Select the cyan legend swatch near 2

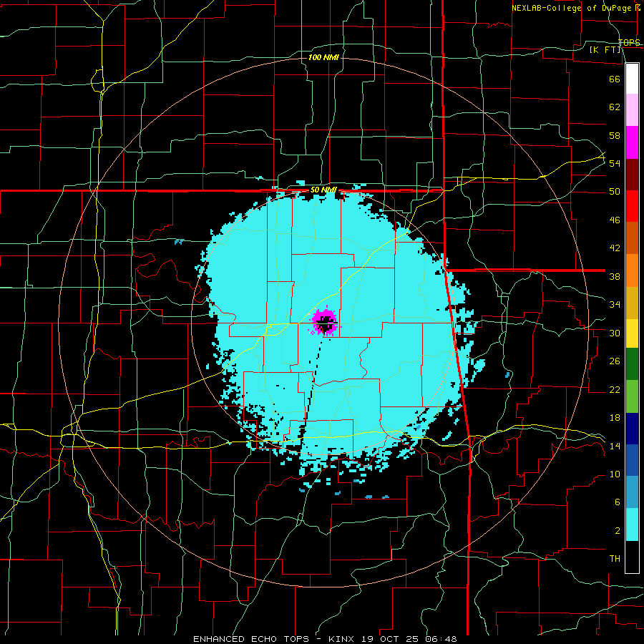point(632,525)
